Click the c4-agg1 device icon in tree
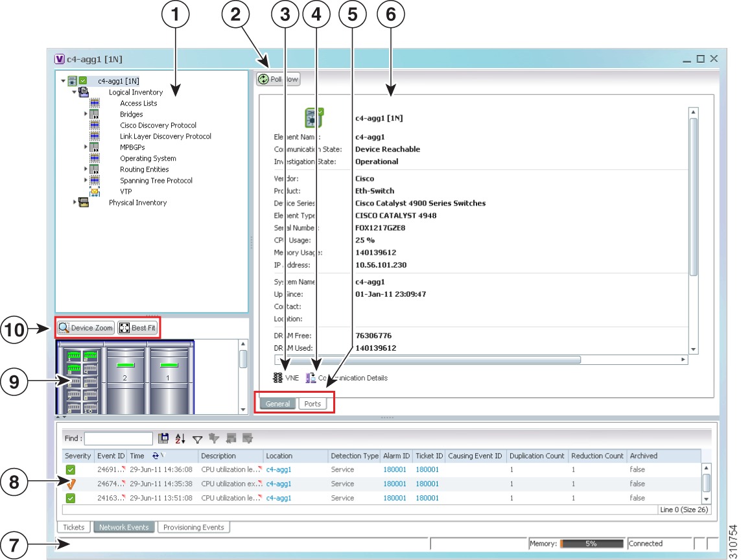741x560 pixels. click(x=73, y=81)
